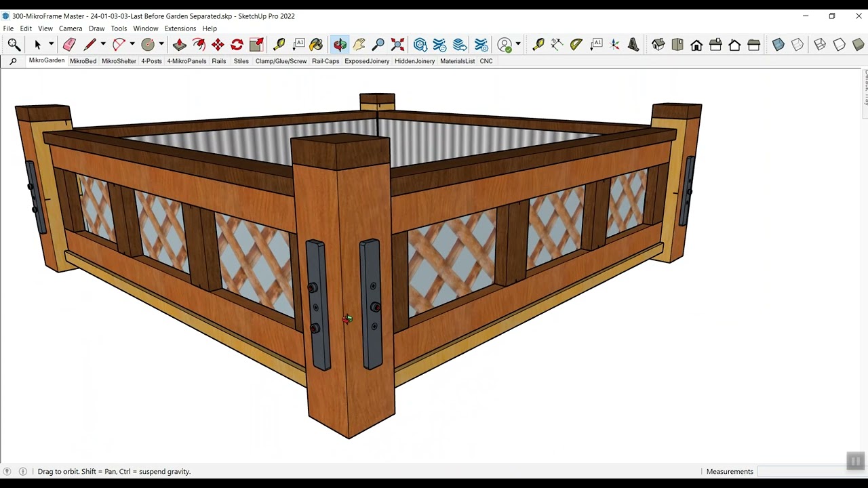Toggle Back Edges style

[x=797, y=45]
